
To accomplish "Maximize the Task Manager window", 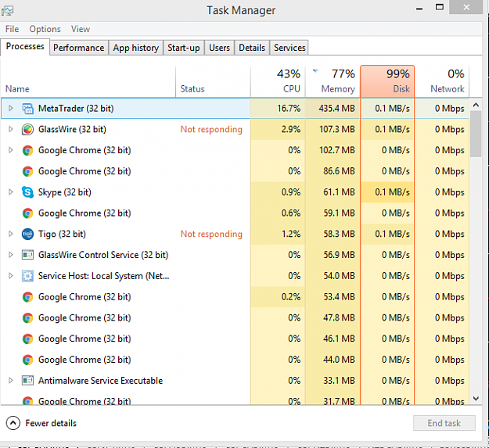I will (x=440, y=7).
